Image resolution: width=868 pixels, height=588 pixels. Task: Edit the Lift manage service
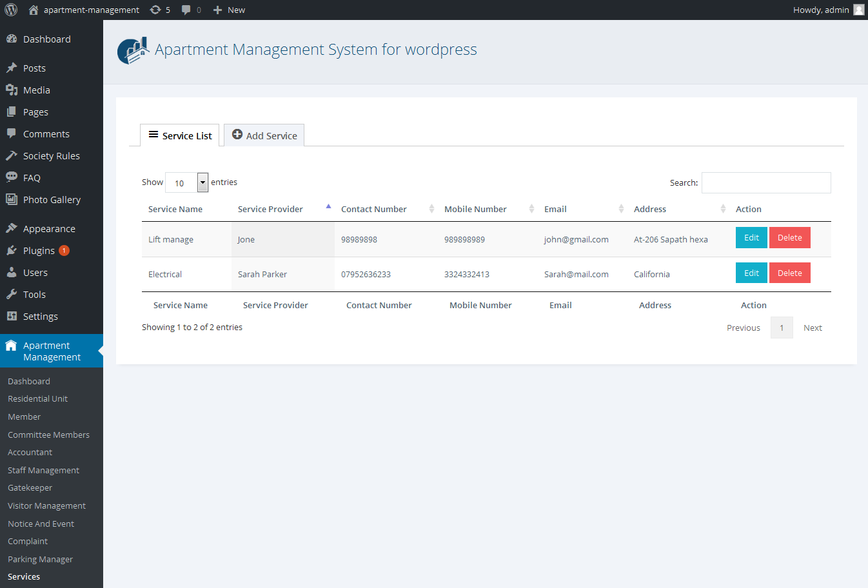751,238
